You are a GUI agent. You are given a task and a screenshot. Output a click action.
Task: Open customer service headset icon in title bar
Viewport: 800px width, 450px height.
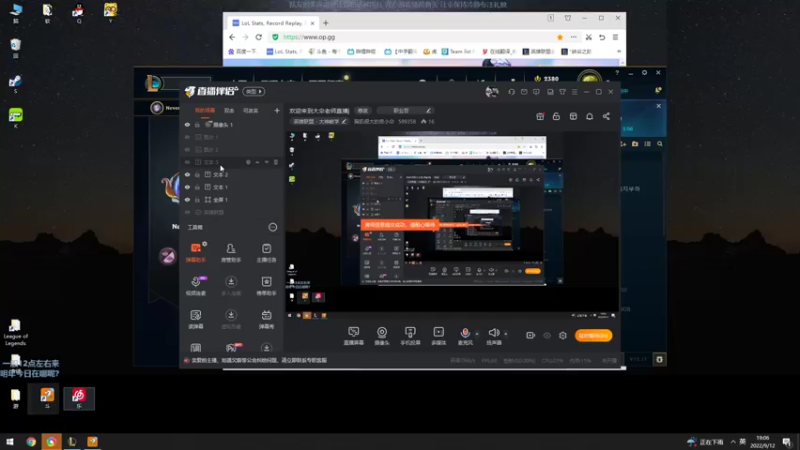(511, 92)
